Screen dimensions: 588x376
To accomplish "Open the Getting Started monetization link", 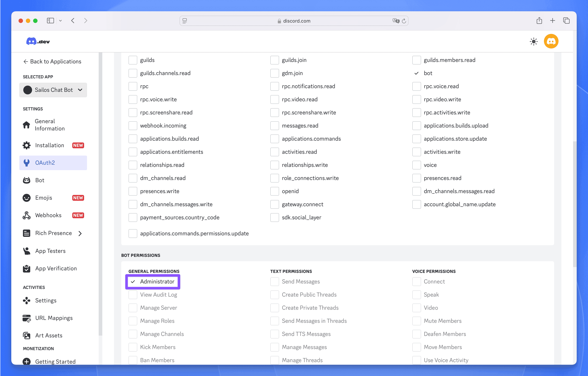I will pyautogui.click(x=55, y=361).
